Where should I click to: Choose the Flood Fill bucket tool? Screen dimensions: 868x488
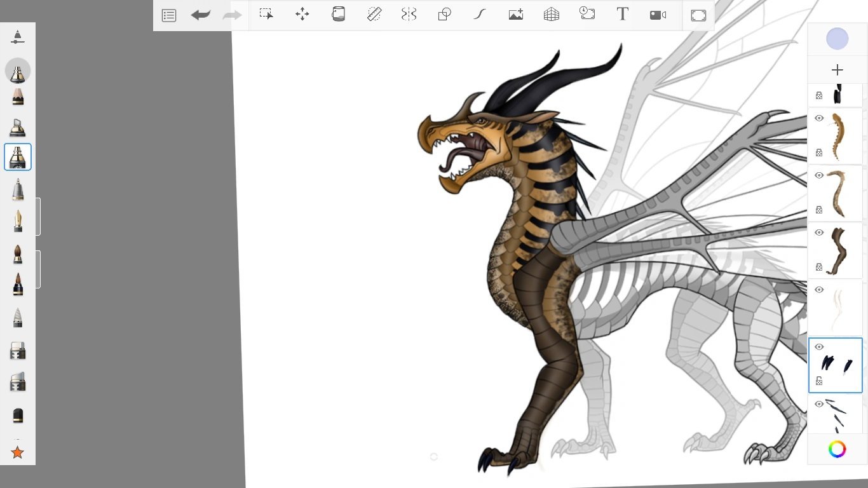[x=339, y=15]
